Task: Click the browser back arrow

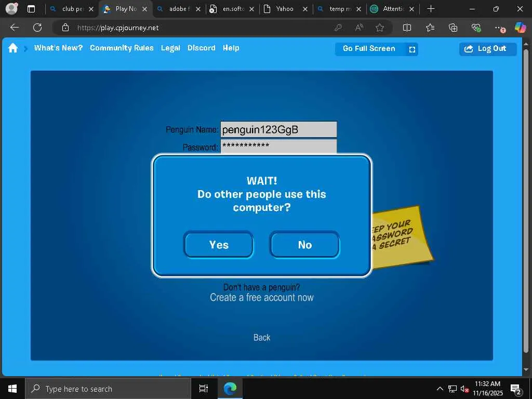Action: [14, 28]
